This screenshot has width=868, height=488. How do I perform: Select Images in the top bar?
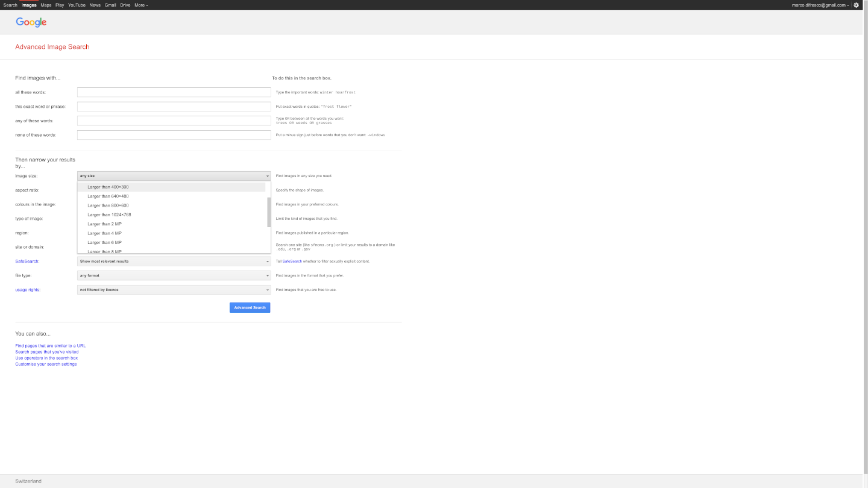click(x=29, y=5)
